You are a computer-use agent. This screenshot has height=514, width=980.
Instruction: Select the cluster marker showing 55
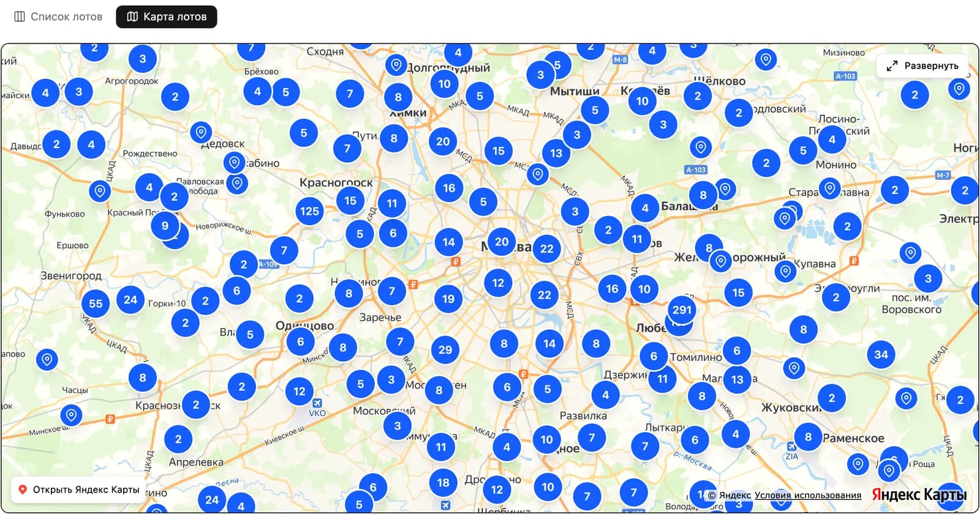coord(96,304)
